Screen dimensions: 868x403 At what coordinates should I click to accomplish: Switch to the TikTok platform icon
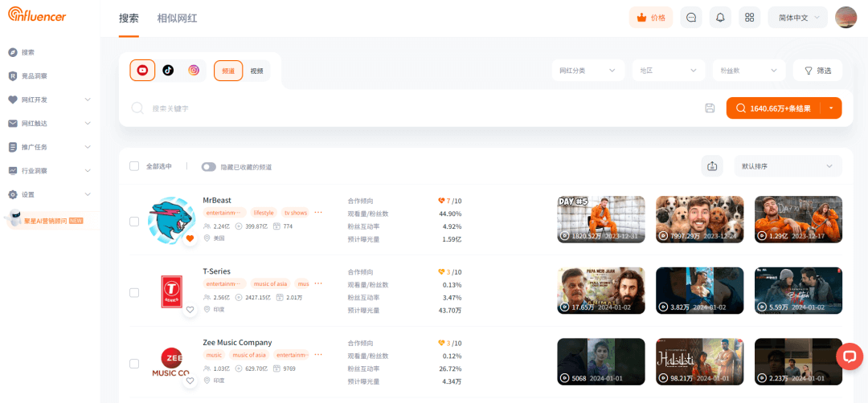[x=168, y=71]
